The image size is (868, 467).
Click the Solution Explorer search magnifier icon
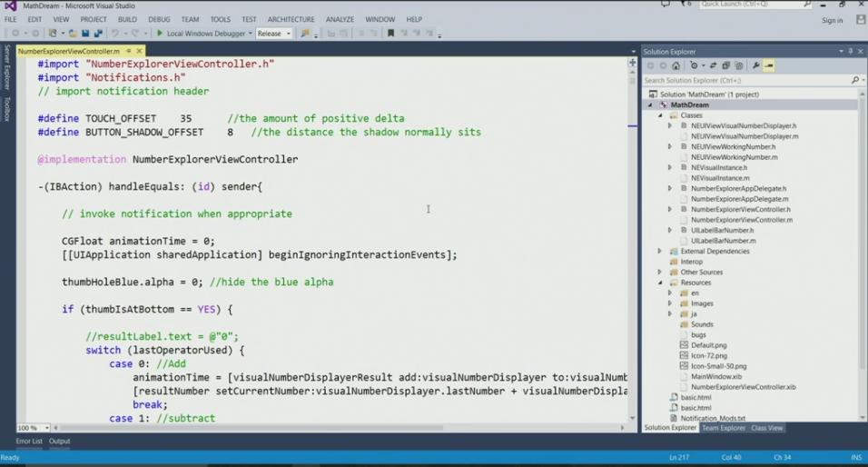[x=854, y=80]
